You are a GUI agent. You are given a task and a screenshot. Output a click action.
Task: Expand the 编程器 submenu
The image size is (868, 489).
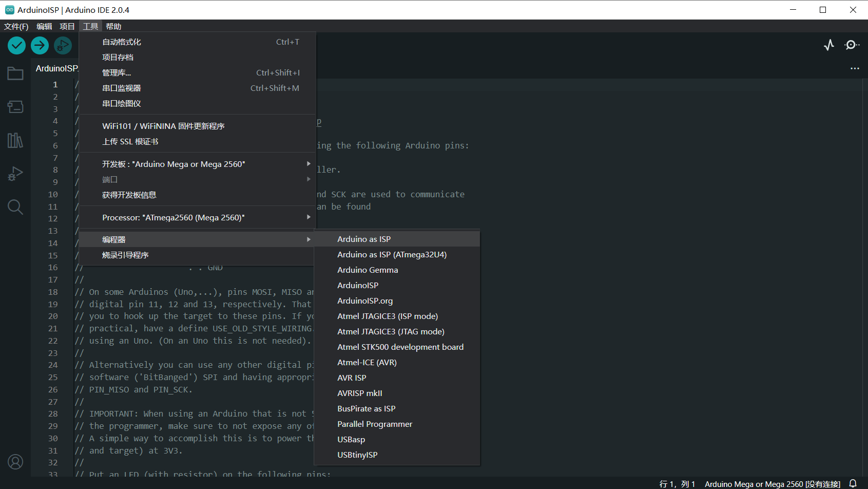pyautogui.click(x=198, y=239)
